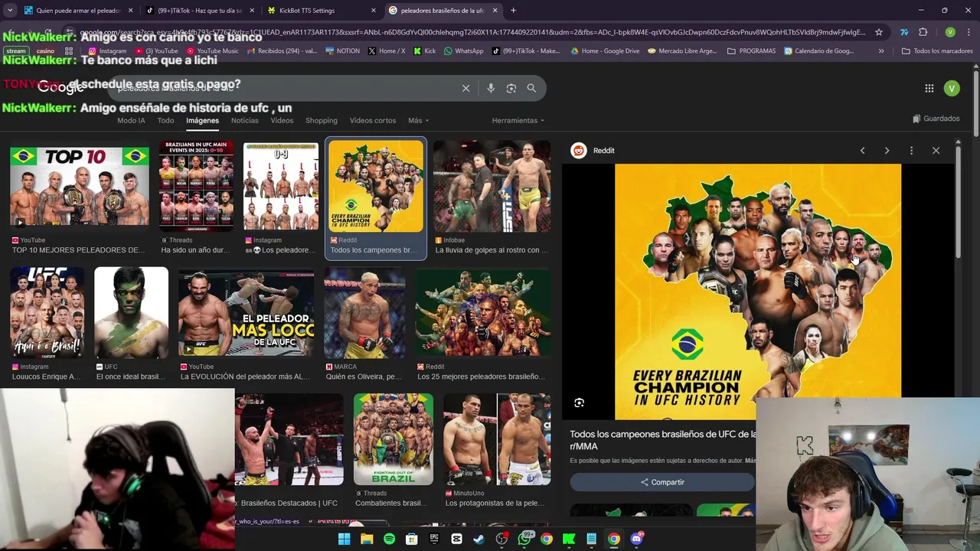Open TOP 10 MEJORES PELEADORES thumbnail

(x=80, y=187)
